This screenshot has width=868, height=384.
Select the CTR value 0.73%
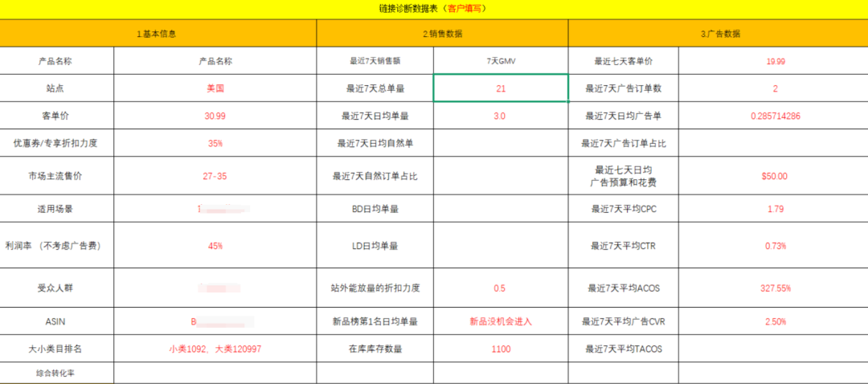(775, 246)
